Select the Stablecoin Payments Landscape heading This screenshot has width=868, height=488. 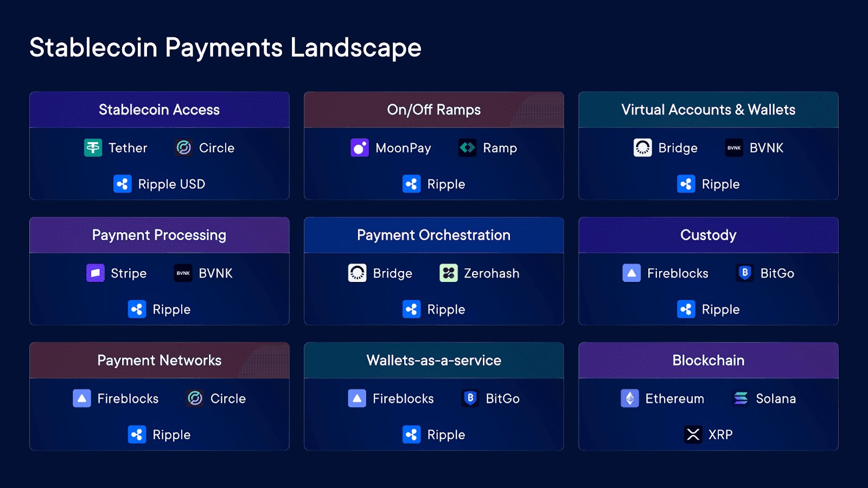225,48
